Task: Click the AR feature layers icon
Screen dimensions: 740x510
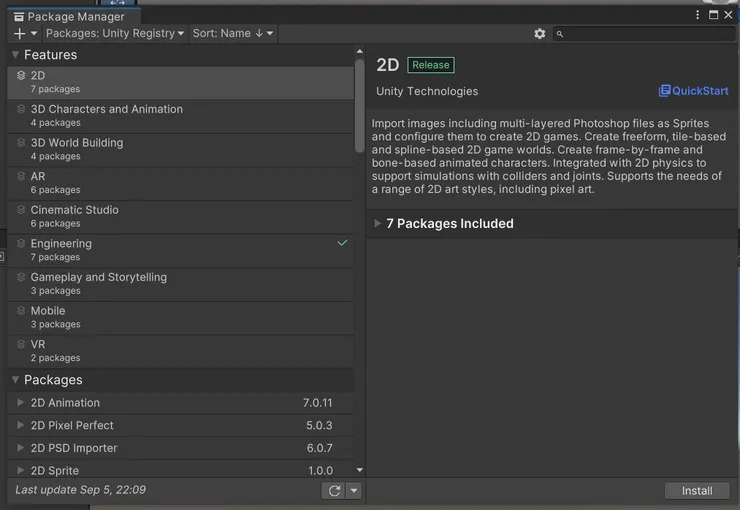Action: point(21,177)
